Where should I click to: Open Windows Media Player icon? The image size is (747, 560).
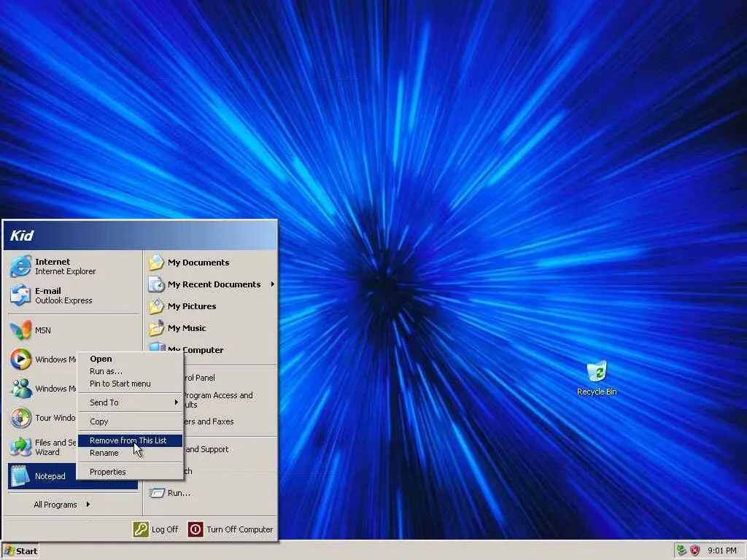20,359
